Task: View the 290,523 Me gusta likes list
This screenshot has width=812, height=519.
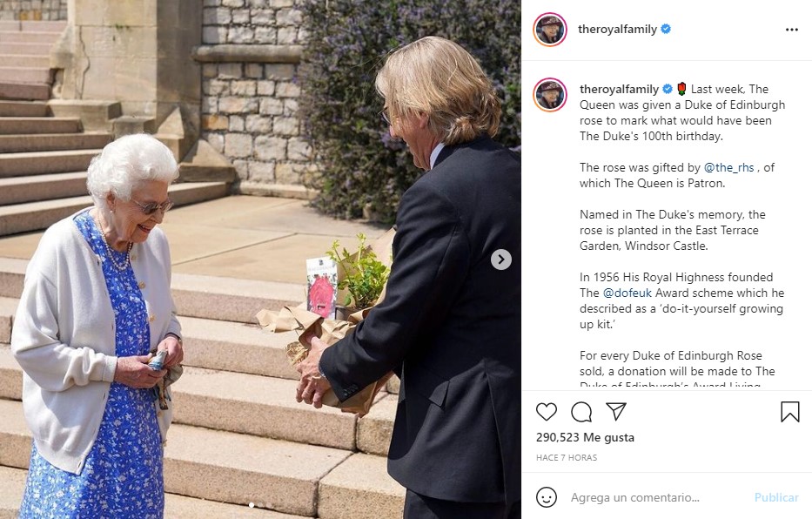Action: [585, 437]
